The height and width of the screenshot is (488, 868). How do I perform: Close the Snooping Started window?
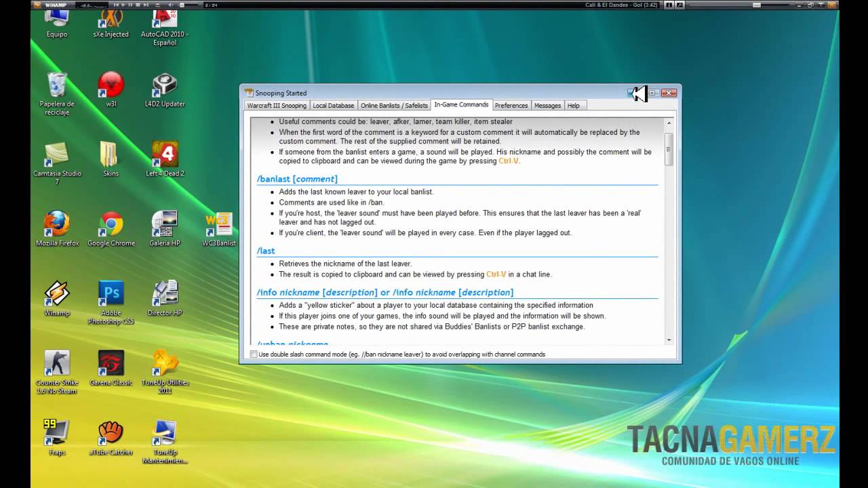pyautogui.click(x=669, y=93)
